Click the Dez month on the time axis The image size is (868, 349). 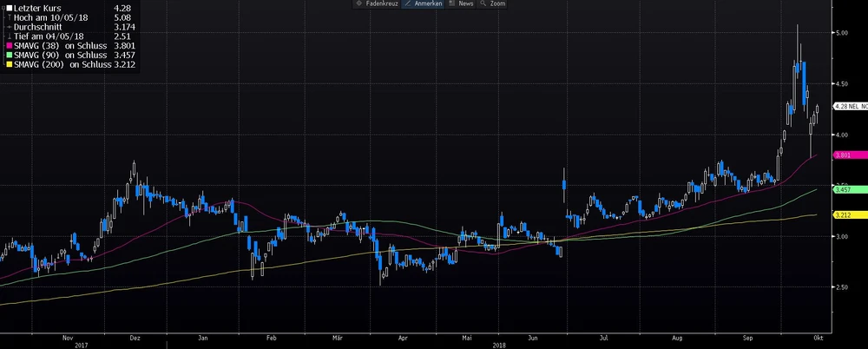(x=134, y=335)
